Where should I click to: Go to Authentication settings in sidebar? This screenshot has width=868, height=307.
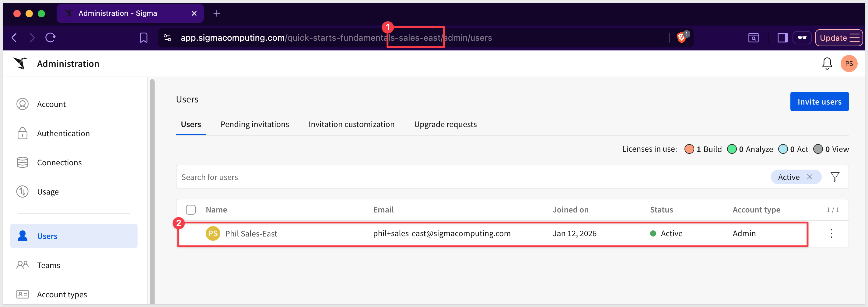pos(63,134)
